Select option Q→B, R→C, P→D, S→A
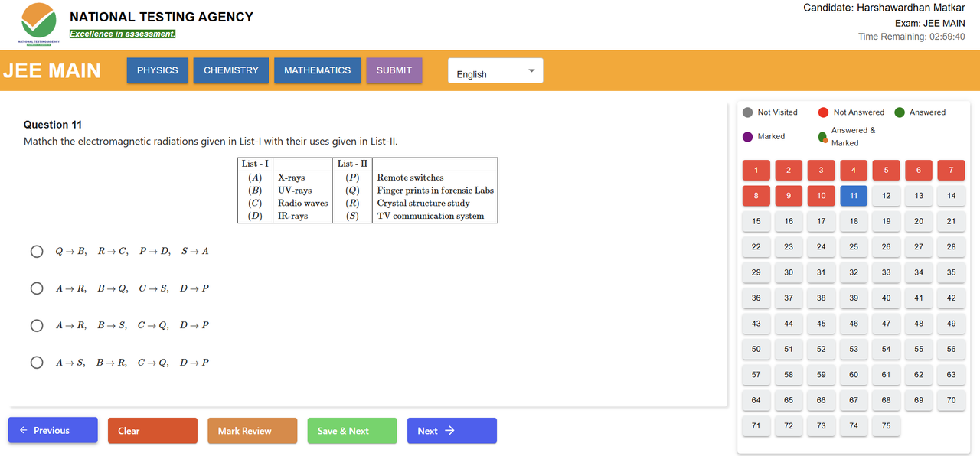980x456 pixels. click(37, 251)
